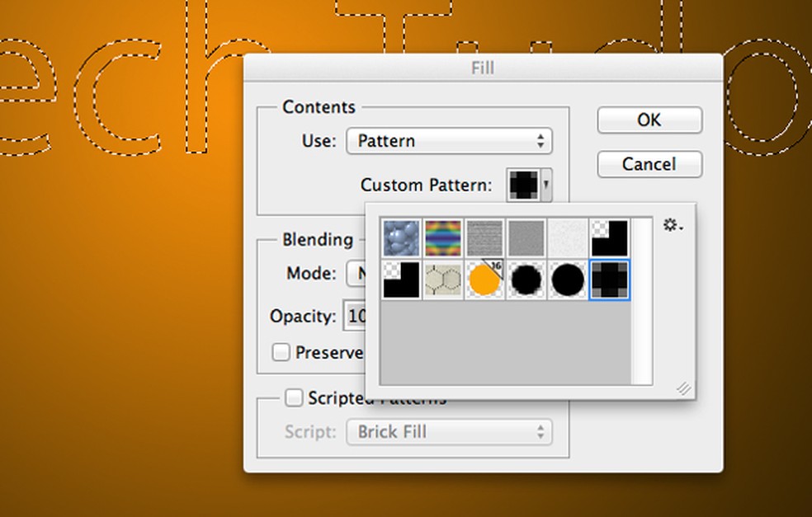This screenshot has width=812, height=517.
Task: Select the blue bubbles pattern preset
Action: 399,238
